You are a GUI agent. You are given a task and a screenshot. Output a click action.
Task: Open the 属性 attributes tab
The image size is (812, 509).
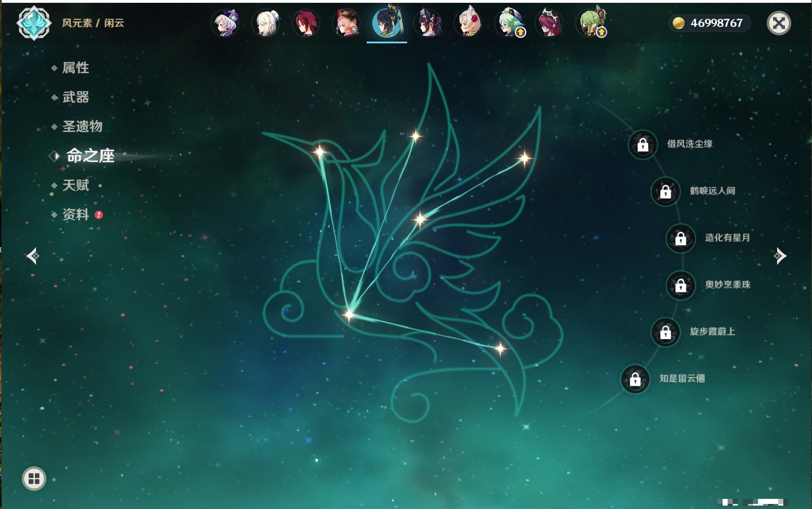click(x=75, y=67)
